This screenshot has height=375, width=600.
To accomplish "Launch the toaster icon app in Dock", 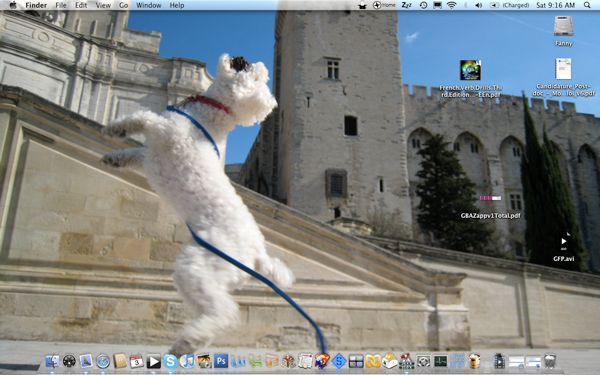I will tap(390, 361).
